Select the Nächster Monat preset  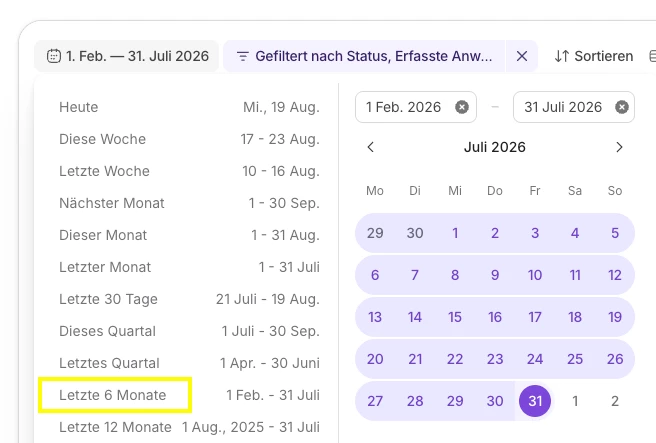pos(189,203)
